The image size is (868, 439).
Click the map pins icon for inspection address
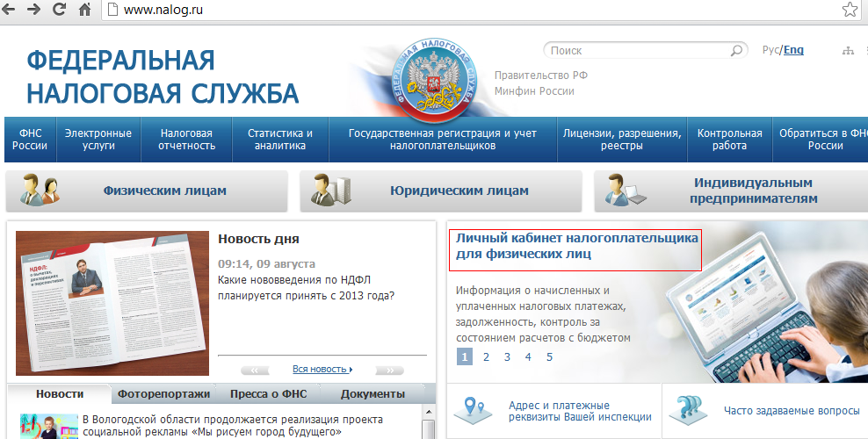tap(474, 410)
